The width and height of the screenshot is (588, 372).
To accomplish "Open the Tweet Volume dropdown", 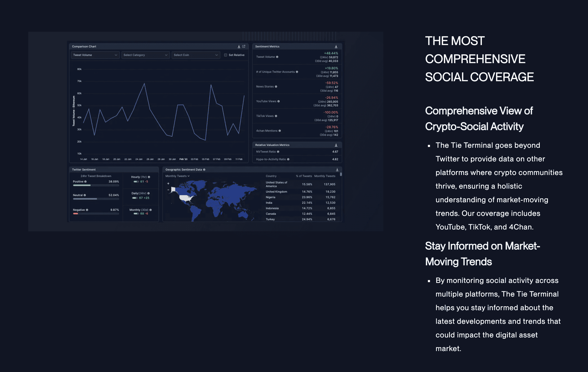I will [95, 55].
